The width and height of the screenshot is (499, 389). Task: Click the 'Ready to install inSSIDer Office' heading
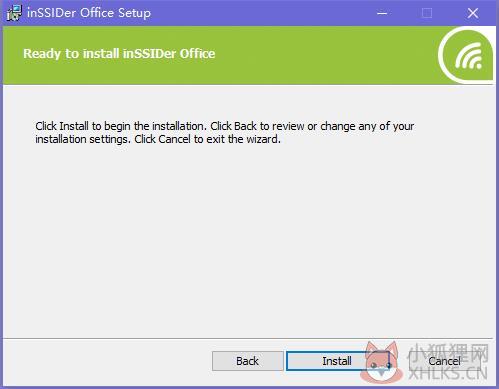119,54
